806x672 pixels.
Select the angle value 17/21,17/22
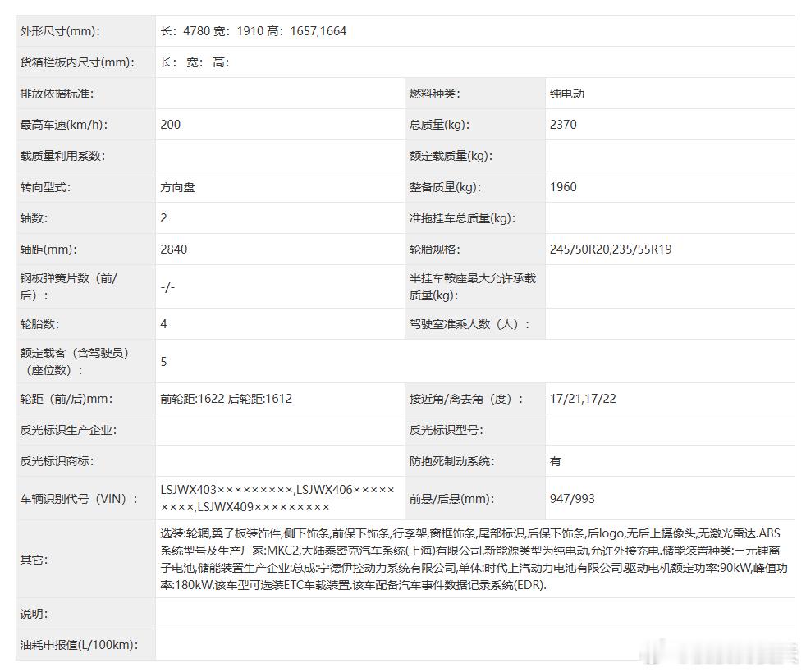pos(583,400)
